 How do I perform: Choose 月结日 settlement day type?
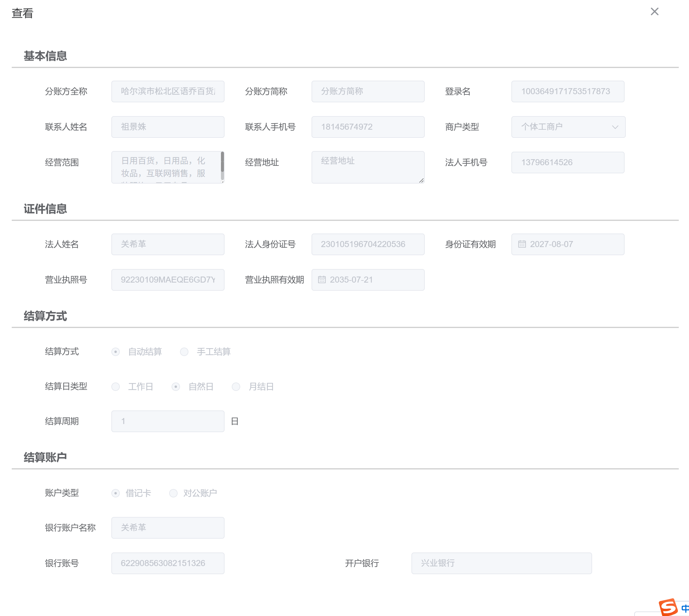point(236,386)
